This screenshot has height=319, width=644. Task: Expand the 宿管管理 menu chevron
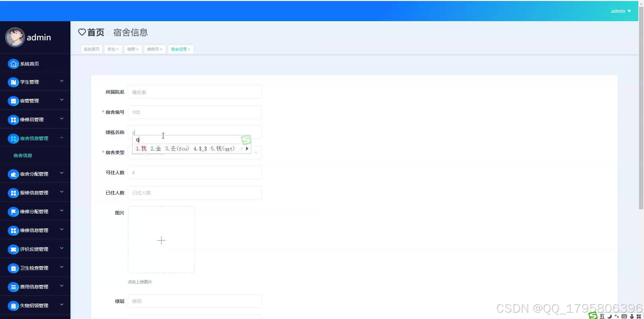(62, 100)
